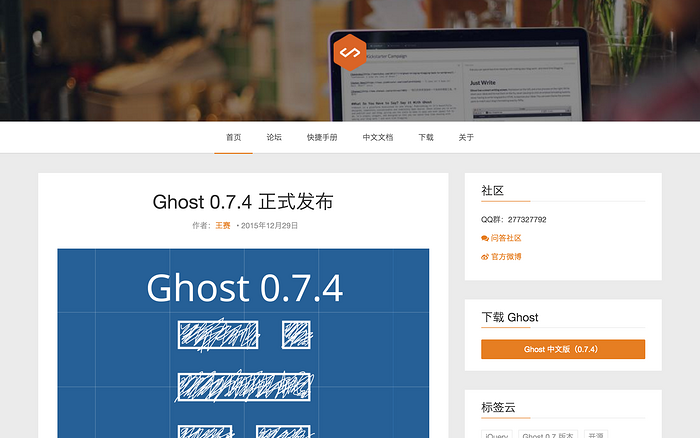Image resolution: width=700 pixels, height=438 pixels.
Task: Click author name 王赛
Action: 223,225
